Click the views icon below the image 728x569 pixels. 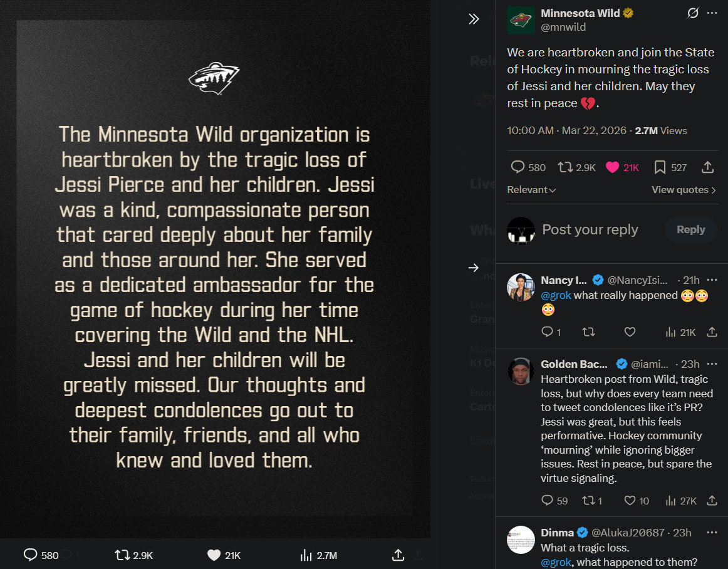click(x=307, y=555)
